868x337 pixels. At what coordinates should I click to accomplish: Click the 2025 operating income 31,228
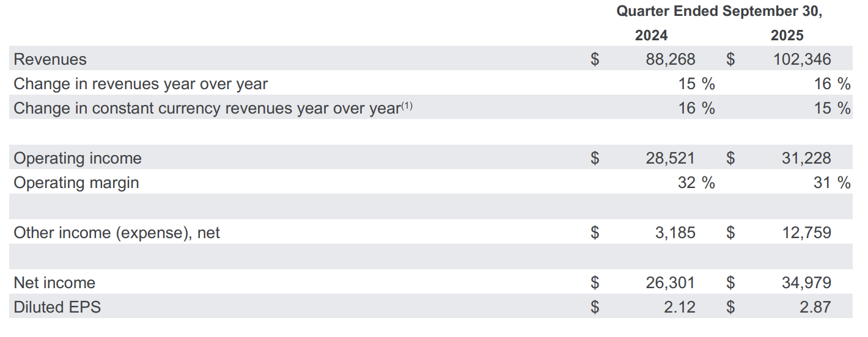pos(806,158)
